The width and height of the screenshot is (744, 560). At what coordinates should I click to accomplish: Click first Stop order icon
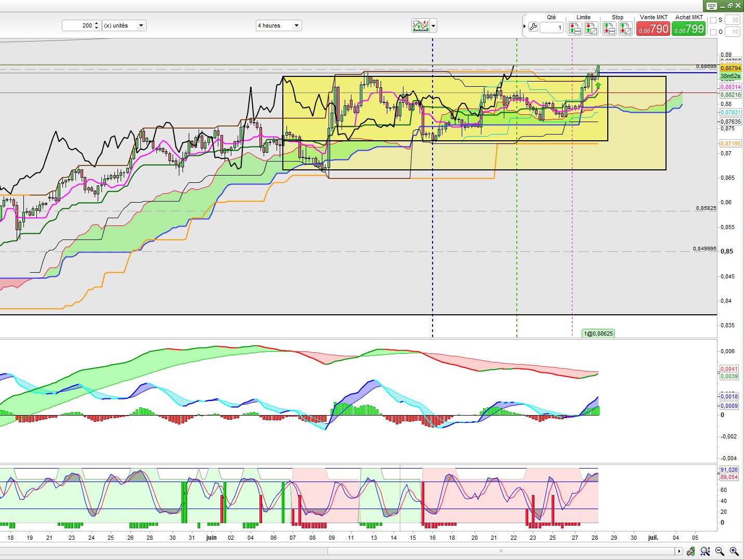(x=609, y=29)
